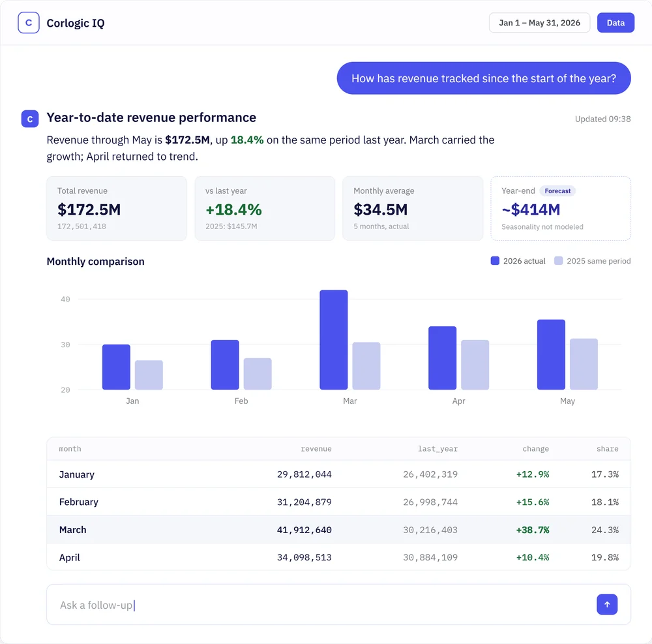Sort table by revenue column header
The image size is (652, 644).
coord(316,449)
